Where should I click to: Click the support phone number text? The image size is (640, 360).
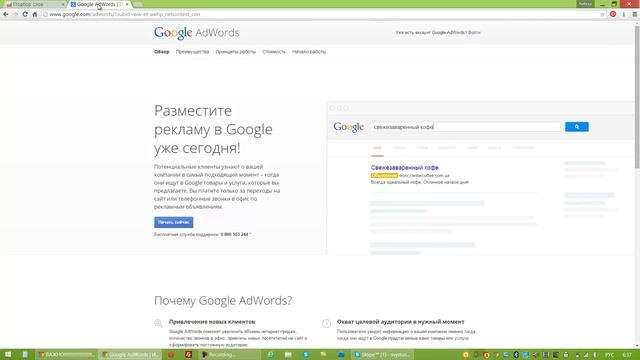(x=234, y=234)
